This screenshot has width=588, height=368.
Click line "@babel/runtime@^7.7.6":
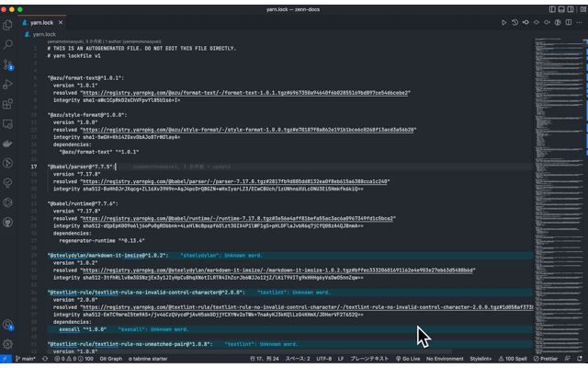tap(83, 203)
